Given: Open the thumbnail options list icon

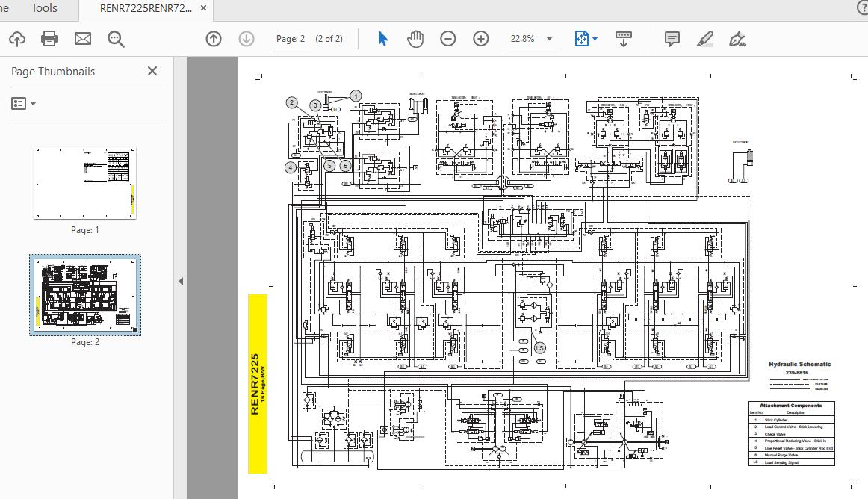Looking at the screenshot, I should point(19,104).
